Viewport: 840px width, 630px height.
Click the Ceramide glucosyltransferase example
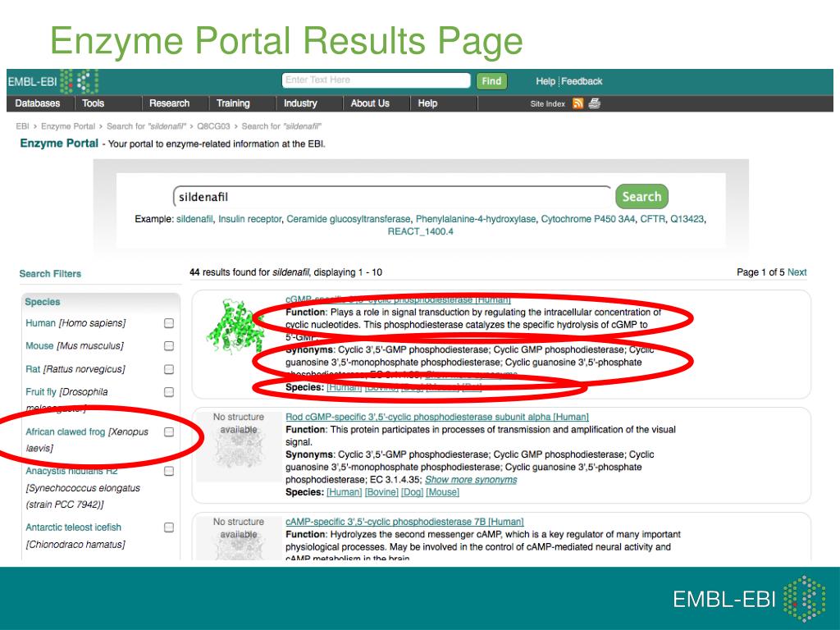(348, 219)
